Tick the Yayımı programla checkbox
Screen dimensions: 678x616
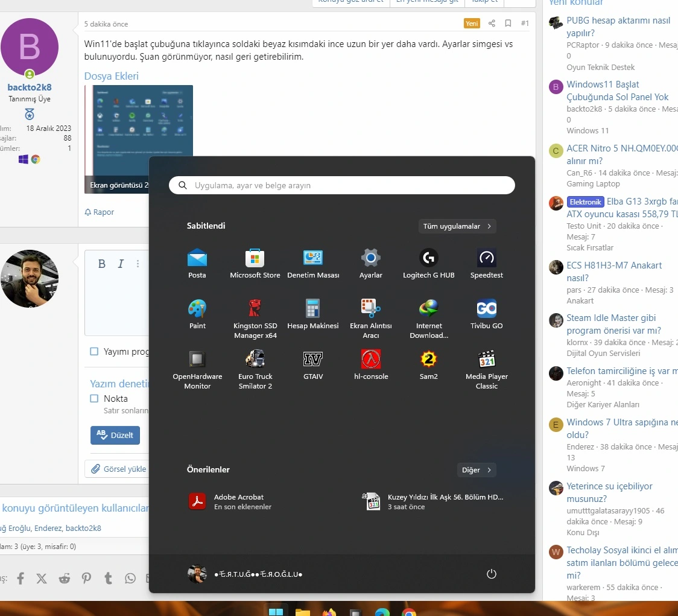click(x=94, y=352)
